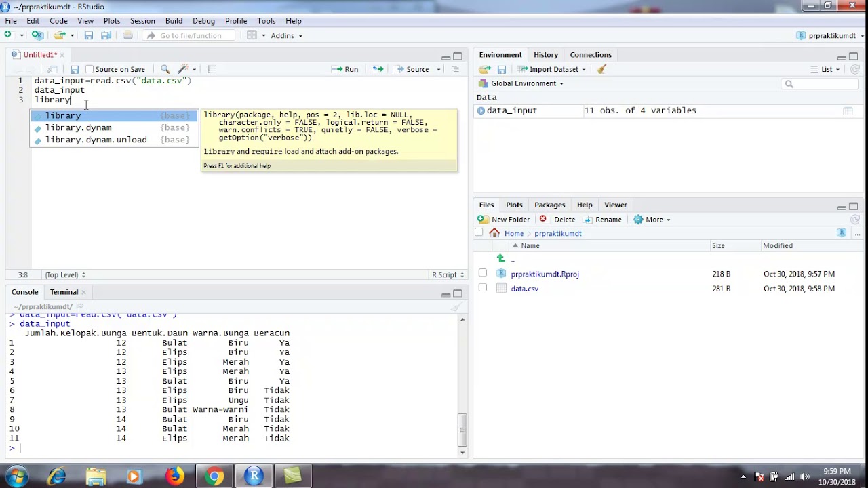Click the create project icon

pos(38,35)
